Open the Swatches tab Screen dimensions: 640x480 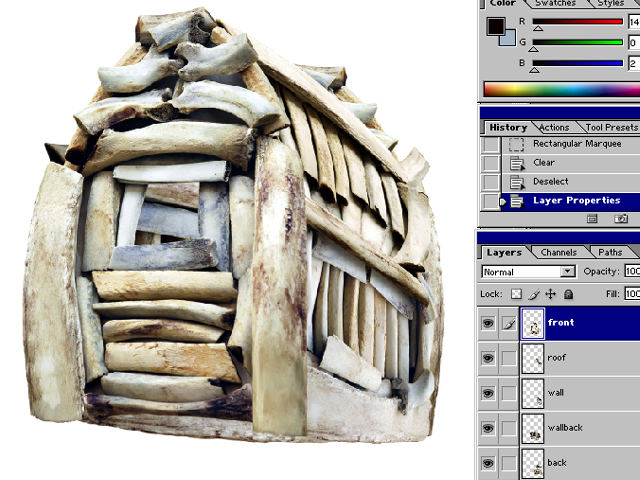562,4
